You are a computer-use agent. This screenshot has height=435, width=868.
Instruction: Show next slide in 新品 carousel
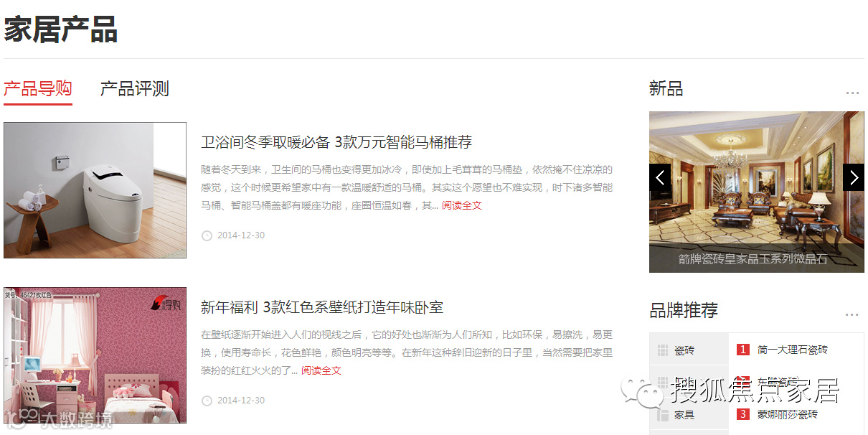854,177
